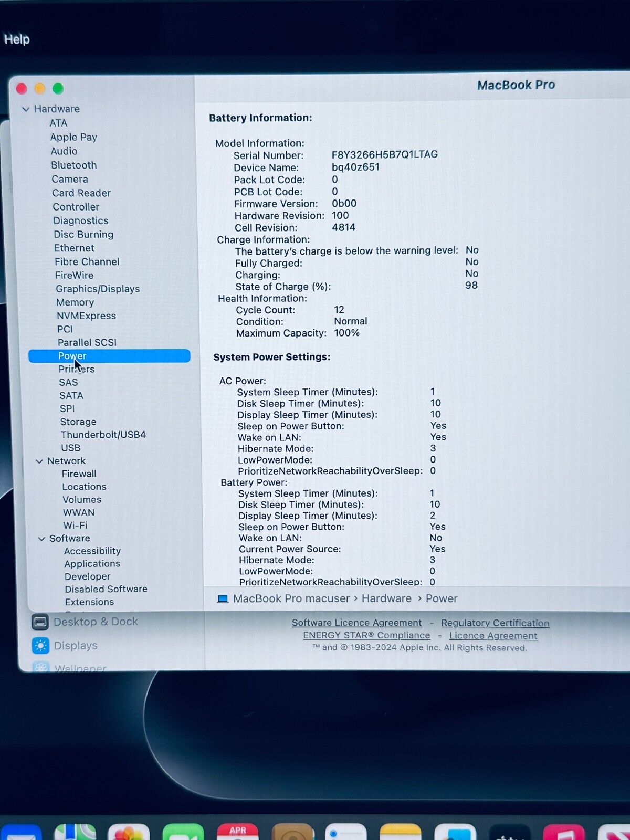Open the Help menu in the menu bar
Viewport: 630px width, 840px height.
(17, 39)
